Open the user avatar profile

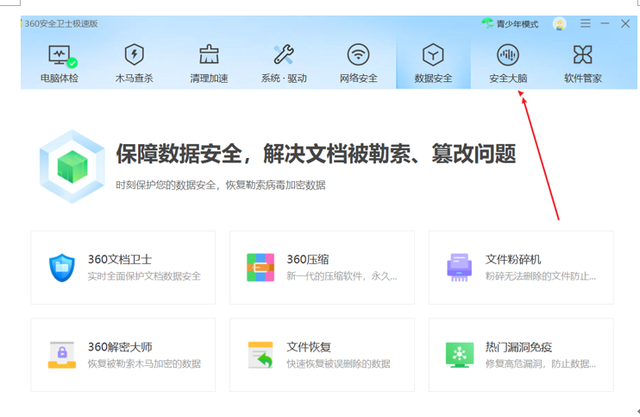tap(560, 24)
